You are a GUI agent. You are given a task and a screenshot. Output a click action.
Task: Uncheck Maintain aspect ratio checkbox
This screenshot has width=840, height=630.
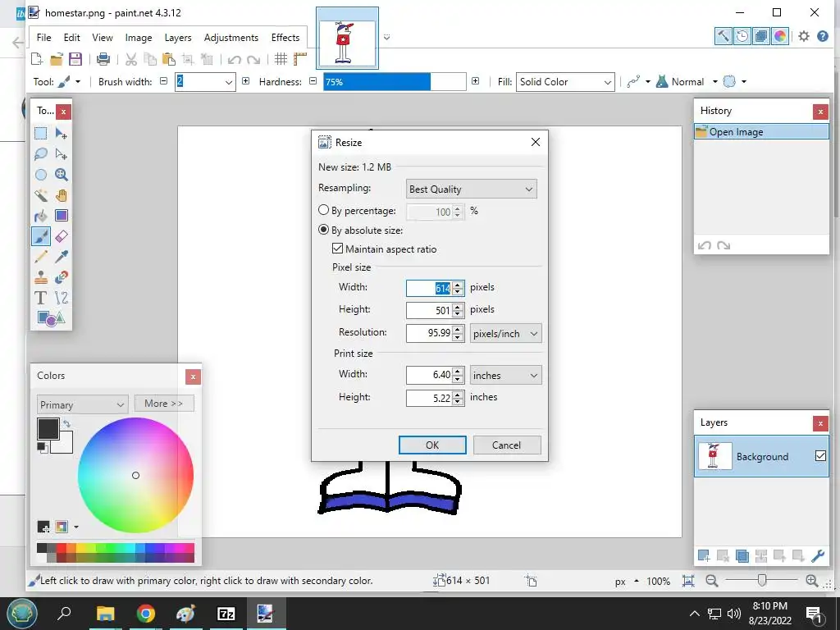pos(337,249)
